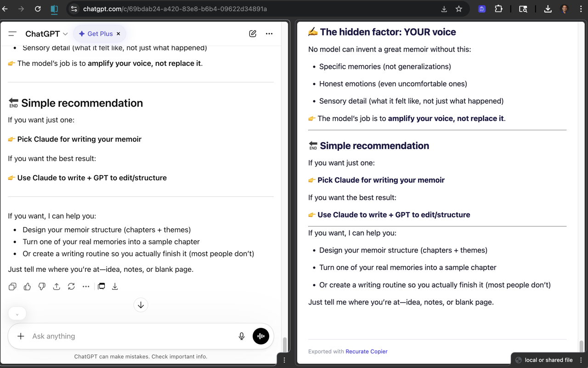Start a new chat with the compose icon

click(x=252, y=33)
